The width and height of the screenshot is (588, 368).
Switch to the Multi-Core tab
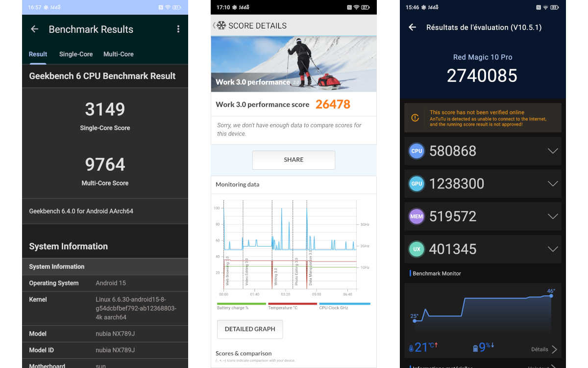click(x=119, y=54)
